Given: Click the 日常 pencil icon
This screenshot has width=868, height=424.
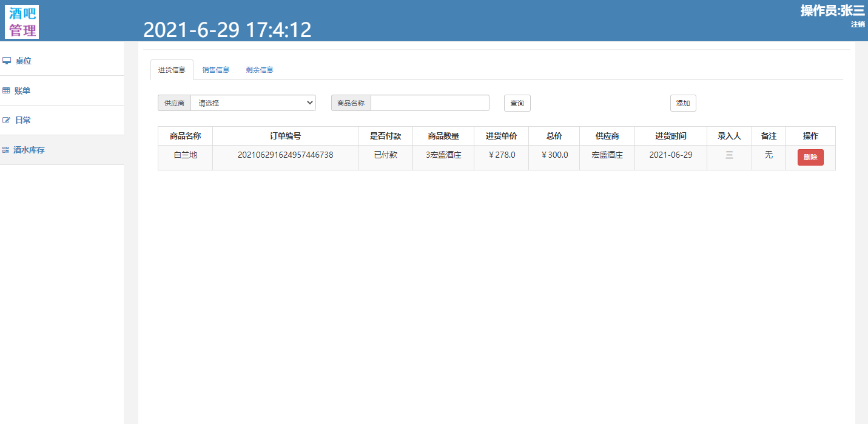Looking at the screenshot, I should 7,119.
